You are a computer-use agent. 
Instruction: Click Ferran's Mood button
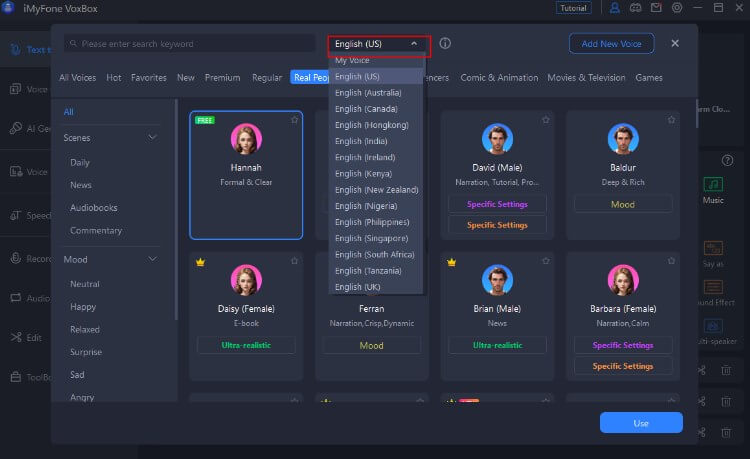pos(371,345)
